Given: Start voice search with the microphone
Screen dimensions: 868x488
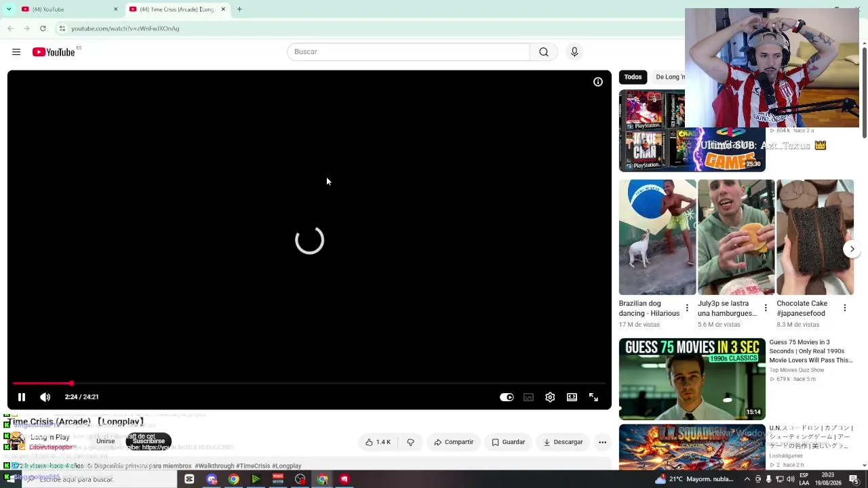Looking at the screenshot, I should (x=574, y=52).
